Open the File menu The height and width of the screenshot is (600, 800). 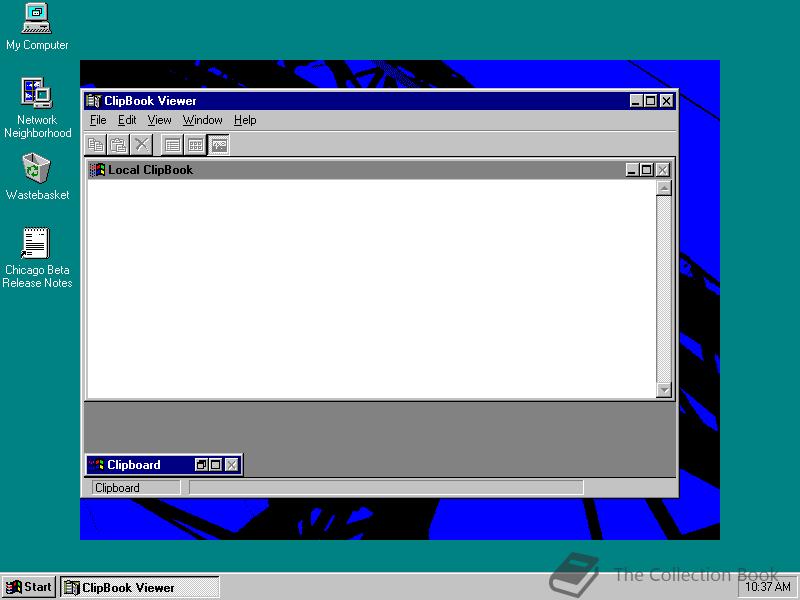pos(98,120)
